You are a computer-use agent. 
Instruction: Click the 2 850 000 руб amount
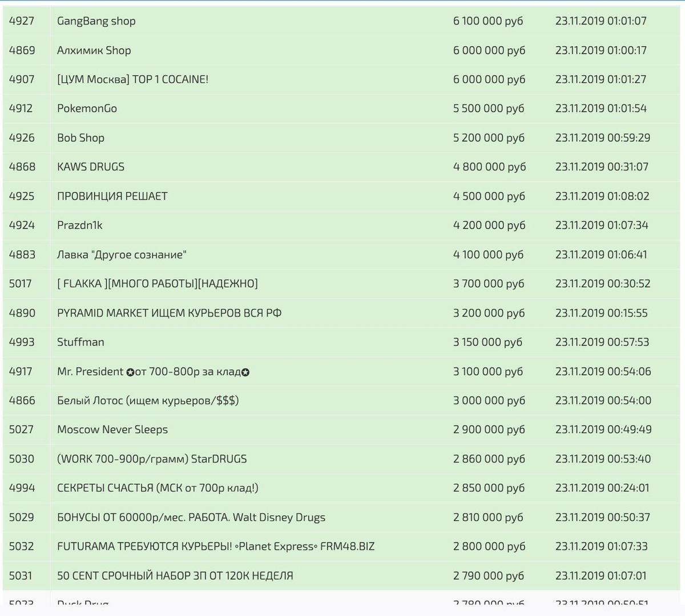coord(489,488)
